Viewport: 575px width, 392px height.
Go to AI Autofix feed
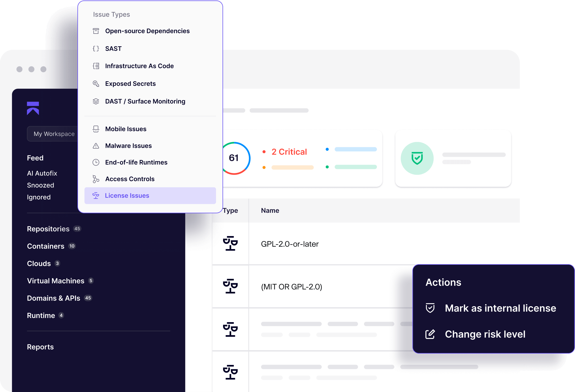coord(42,173)
